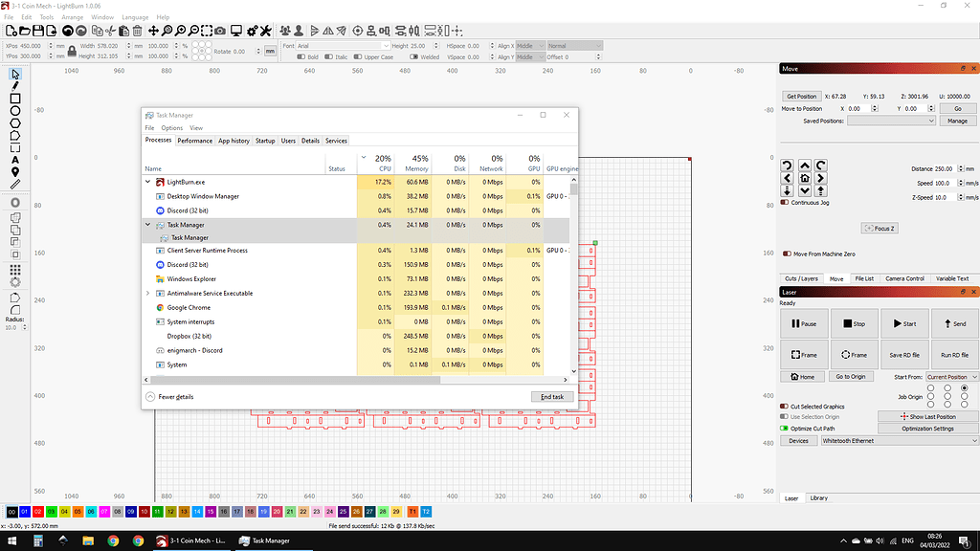Open the Start From dropdown

951,377
